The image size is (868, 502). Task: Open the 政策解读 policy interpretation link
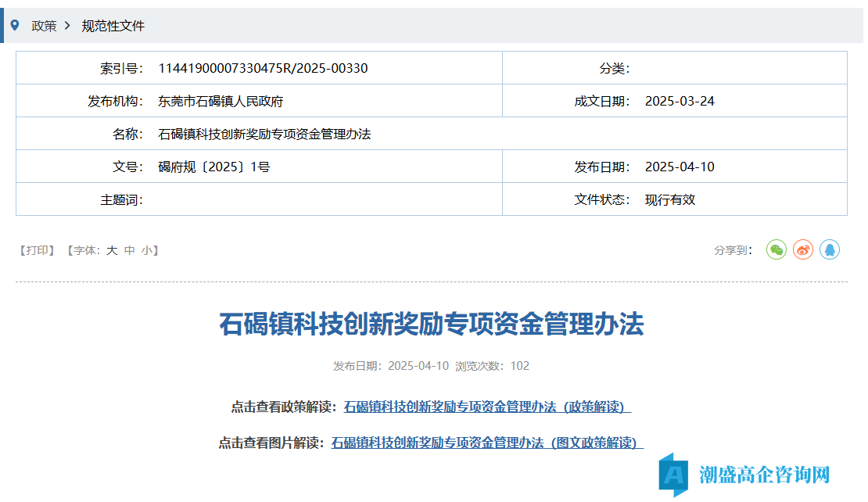coord(487,407)
